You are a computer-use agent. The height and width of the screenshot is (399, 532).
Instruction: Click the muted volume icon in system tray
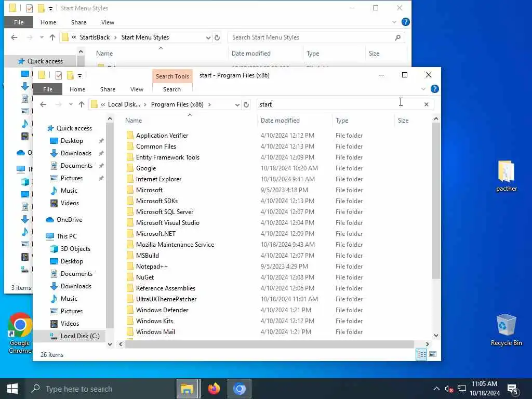click(x=449, y=389)
